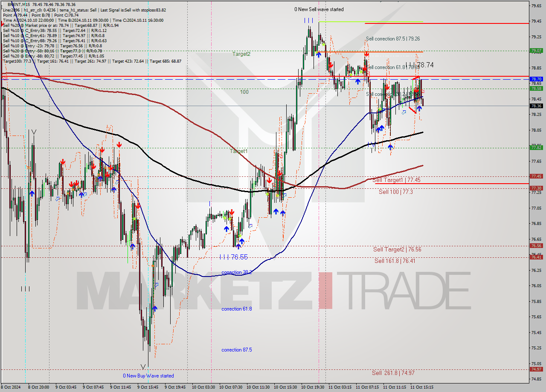
Task: Click the blue 78.70 price tag
Action: coord(536,79)
